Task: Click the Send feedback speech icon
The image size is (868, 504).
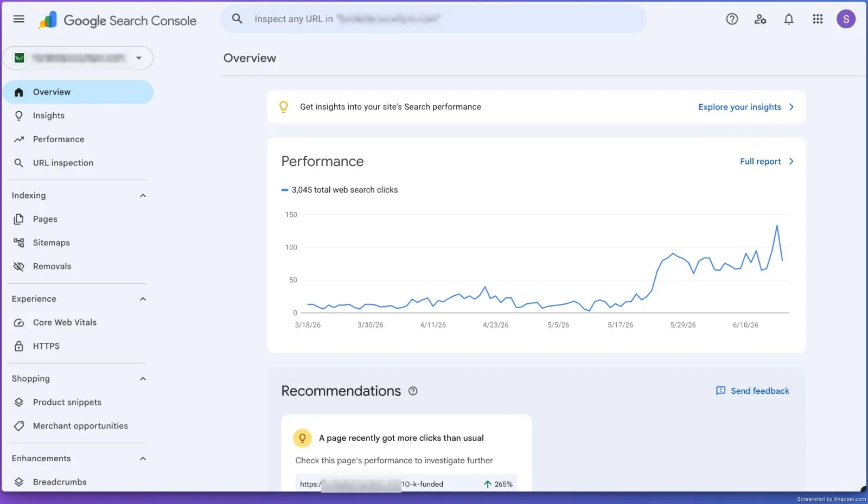Action: [720, 391]
